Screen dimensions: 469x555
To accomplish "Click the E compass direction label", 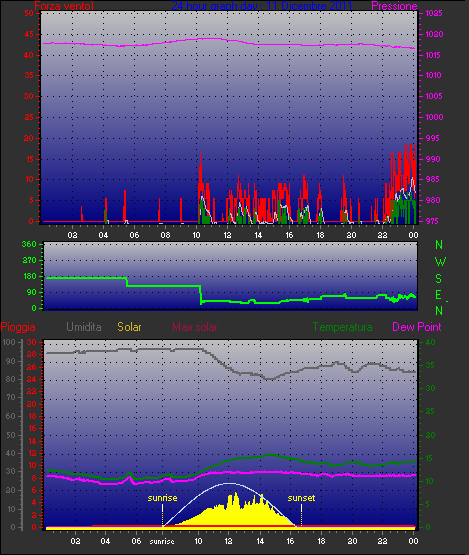I will pyautogui.click(x=438, y=295).
